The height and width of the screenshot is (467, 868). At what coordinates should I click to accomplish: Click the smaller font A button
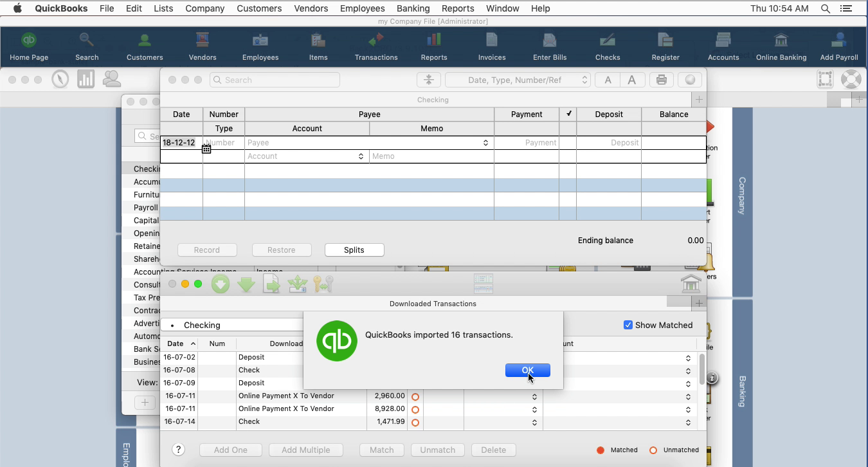click(608, 80)
